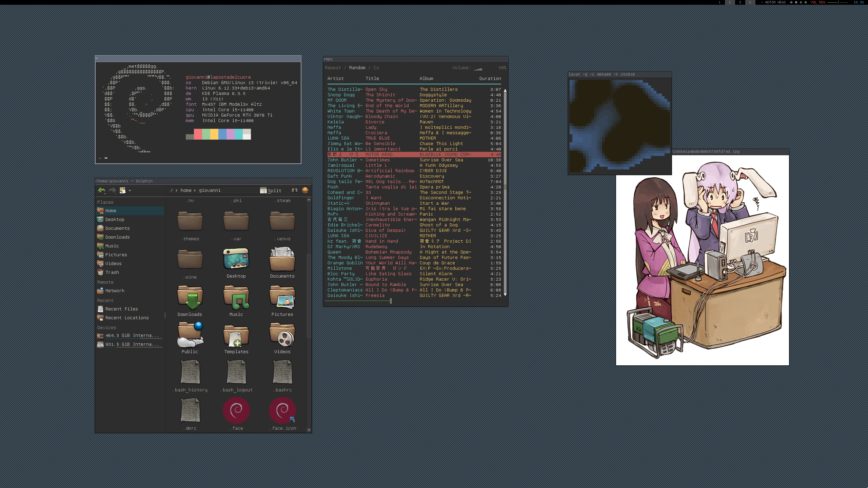This screenshot has width=868, height=488.
Task: Switch to workspace 3 in top bar
Action: tap(740, 2)
